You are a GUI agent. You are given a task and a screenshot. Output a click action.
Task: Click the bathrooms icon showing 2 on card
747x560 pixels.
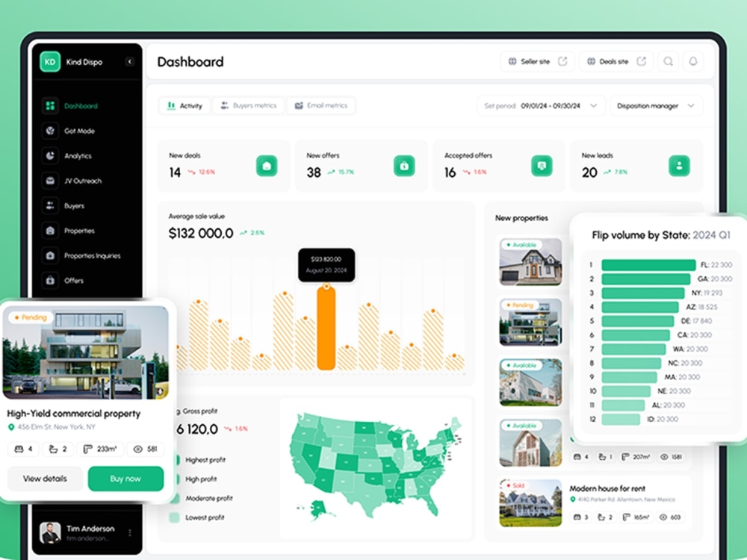click(x=53, y=449)
